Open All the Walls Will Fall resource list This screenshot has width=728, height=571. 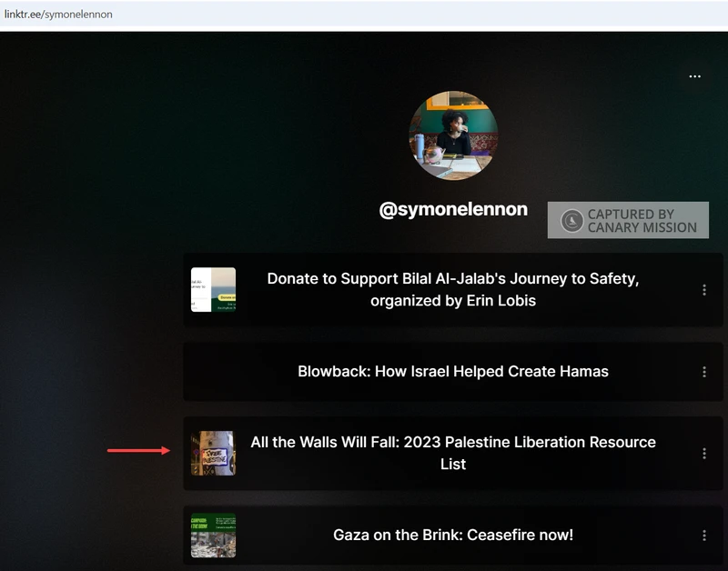[453, 453]
